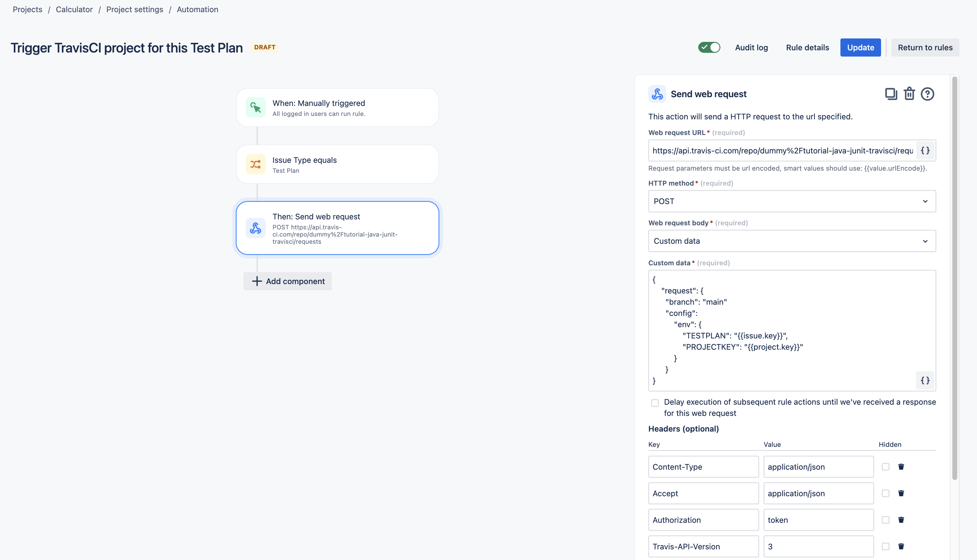Open the HTTP method POST dropdown

[x=792, y=201]
